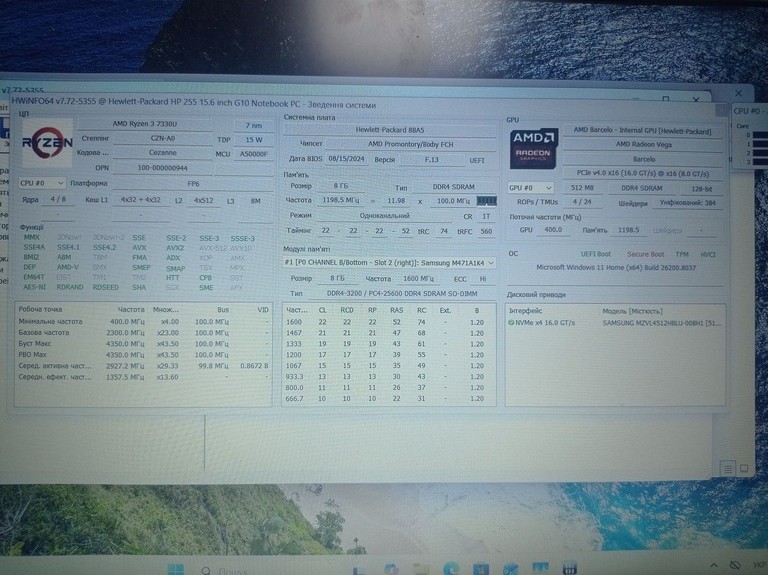The height and width of the screenshot is (575, 768).
Task: Click the SSSE-3 feature label
Action: point(242,239)
